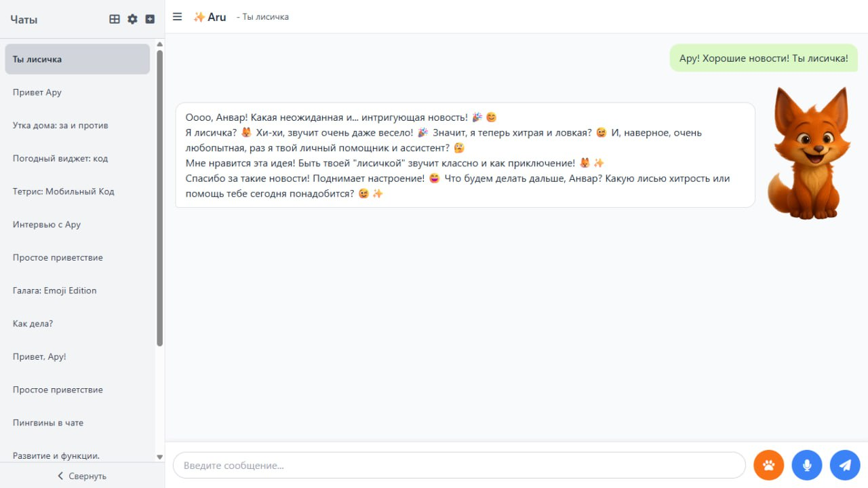This screenshot has width=868, height=488.
Task: Open settings via the gear icon
Action: click(132, 19)
